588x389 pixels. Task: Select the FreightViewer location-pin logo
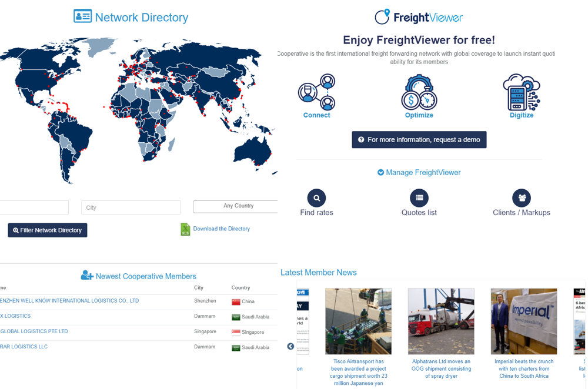[x=383, y=16]
